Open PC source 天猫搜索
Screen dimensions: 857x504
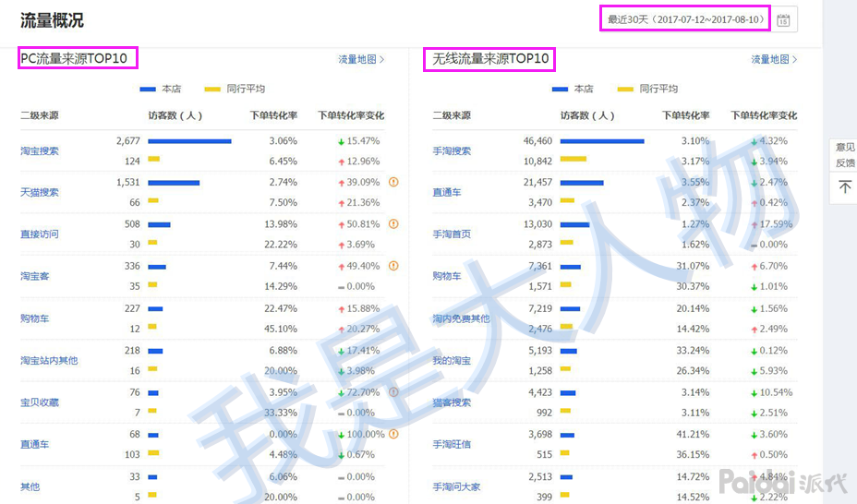(40, 192)
